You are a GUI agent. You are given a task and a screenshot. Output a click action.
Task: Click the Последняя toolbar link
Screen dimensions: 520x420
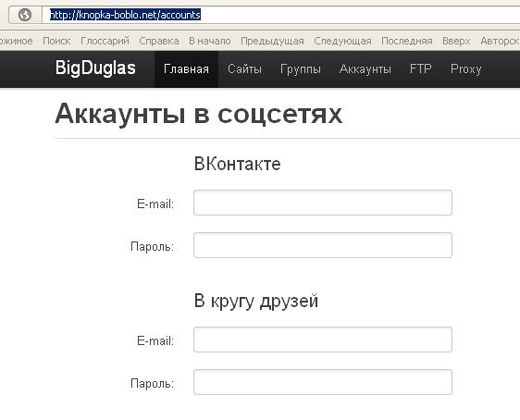click(x=407, y=41)
